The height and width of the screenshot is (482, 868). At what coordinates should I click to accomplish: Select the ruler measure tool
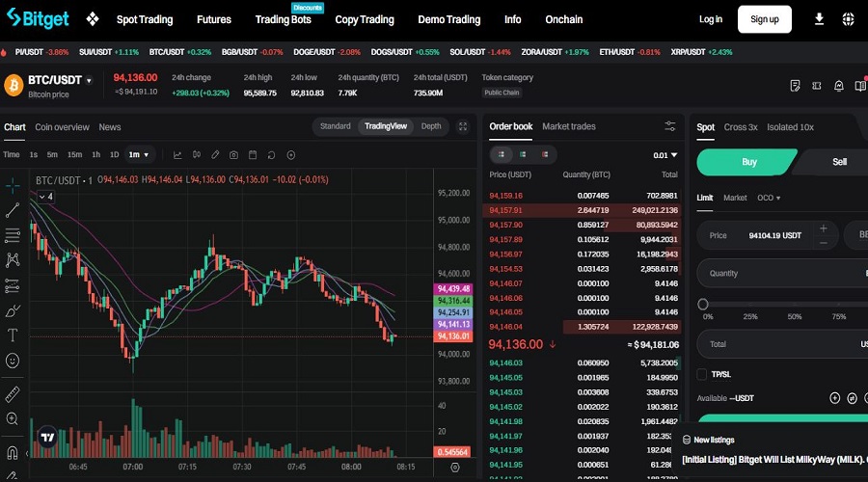pos(13,394)
